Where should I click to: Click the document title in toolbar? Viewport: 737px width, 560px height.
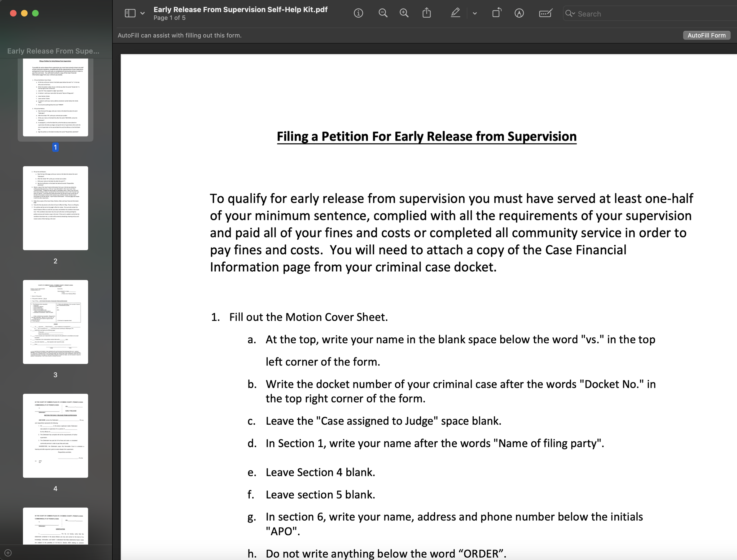point(240,10)
